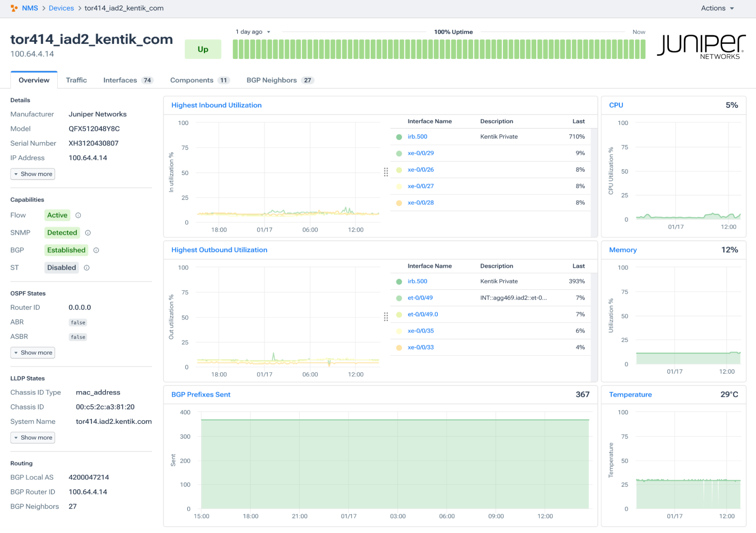Click the 710% inbound utilization value
Screen dimensions: 756x533
click(577, 137)
